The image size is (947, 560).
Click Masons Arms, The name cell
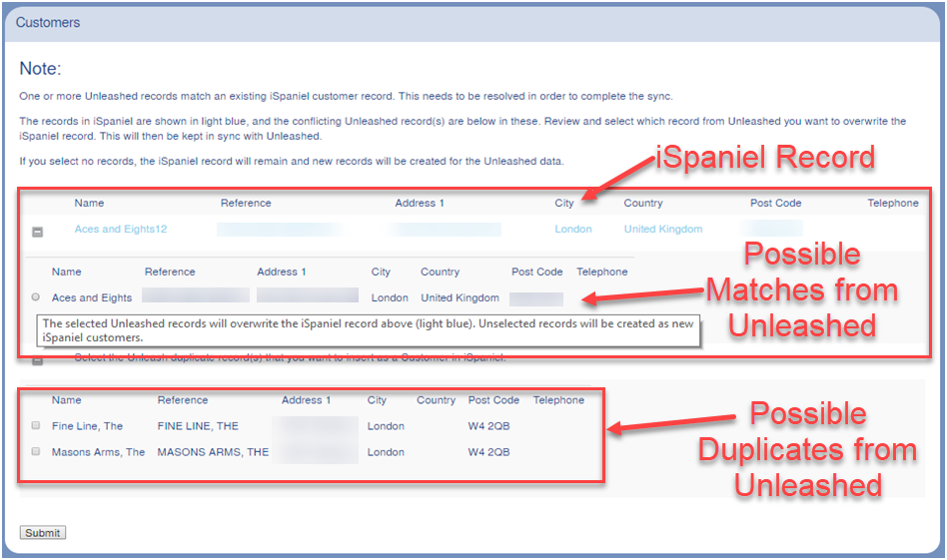tap(99, 452)
